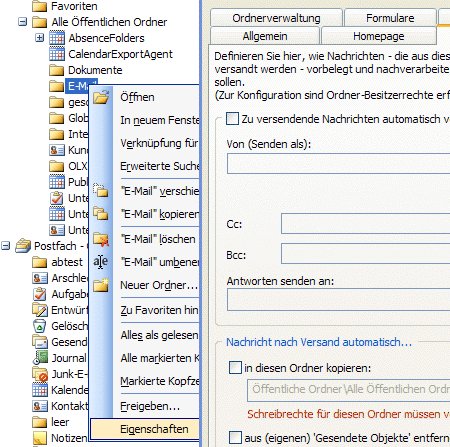Select the Arschle contacts folder in tree
This screenshot has height=447, width=450.
coord(70,278)
